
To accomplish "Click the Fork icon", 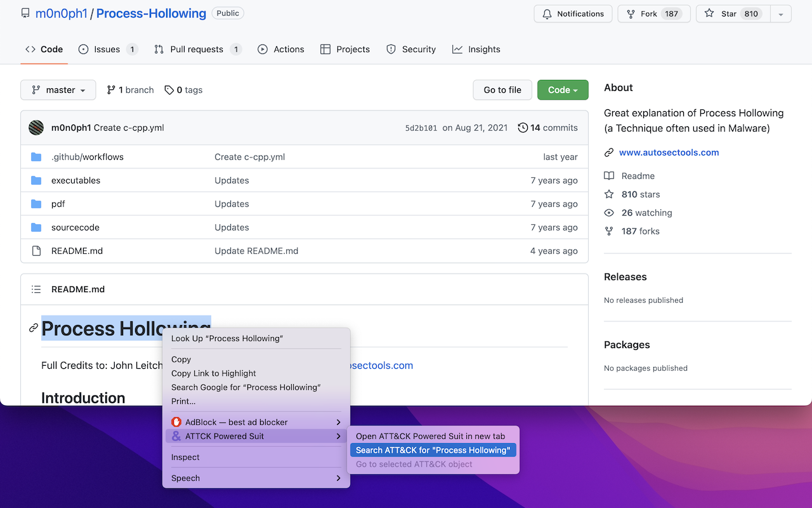I will [x=631, y=14].
